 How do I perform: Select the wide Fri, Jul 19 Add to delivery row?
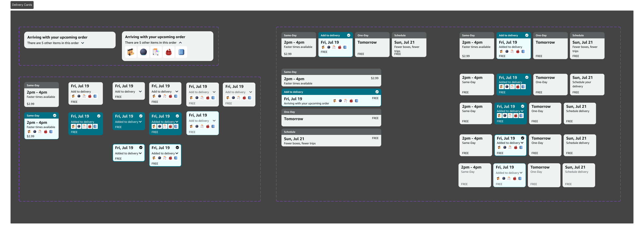click(x=331, y=98)
